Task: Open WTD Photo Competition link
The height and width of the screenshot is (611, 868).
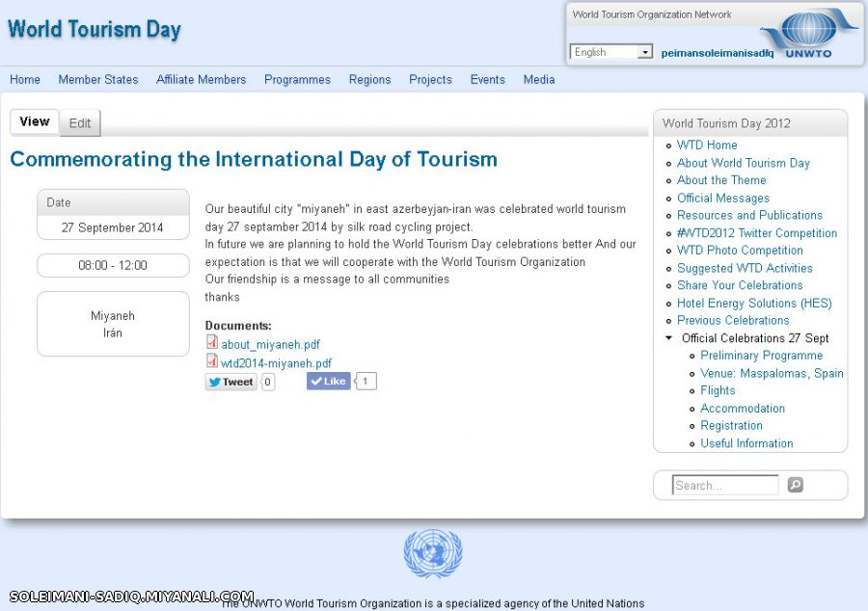Action: 740,250
